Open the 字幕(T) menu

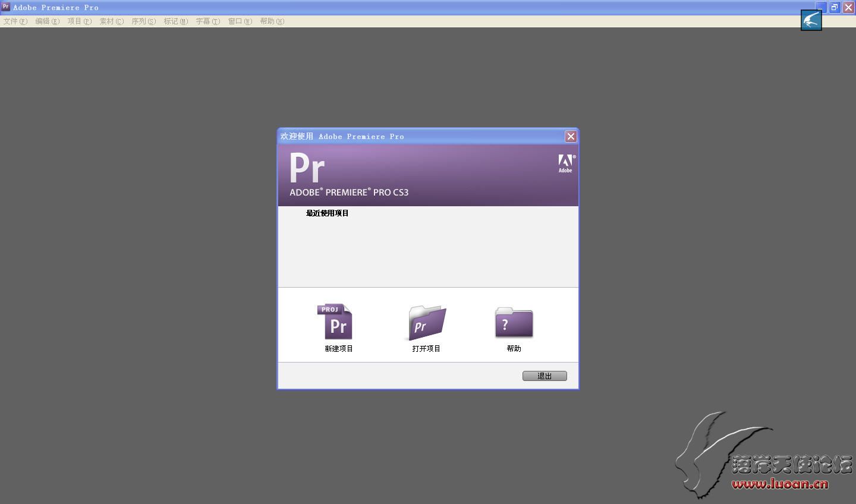[208, 21]
